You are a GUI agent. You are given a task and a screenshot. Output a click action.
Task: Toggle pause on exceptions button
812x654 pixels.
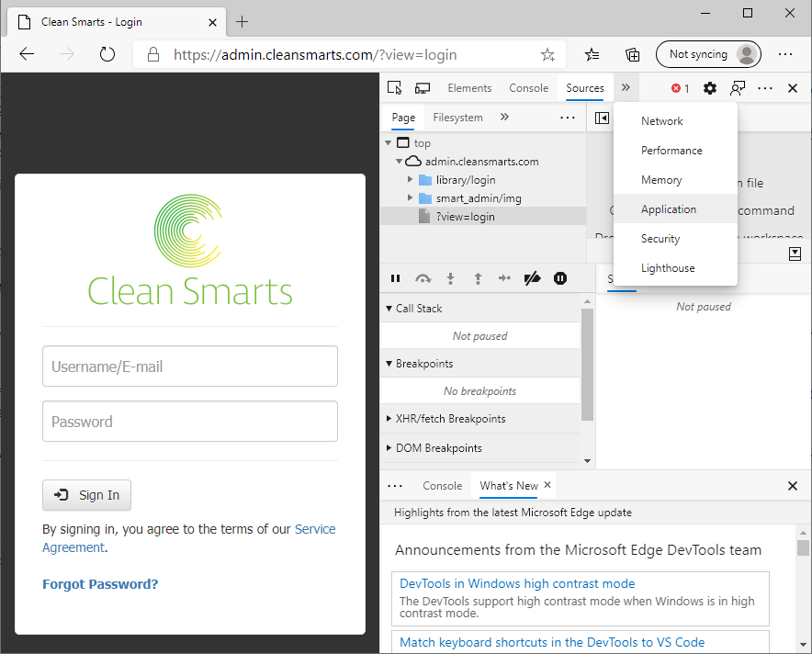point(560,278)
